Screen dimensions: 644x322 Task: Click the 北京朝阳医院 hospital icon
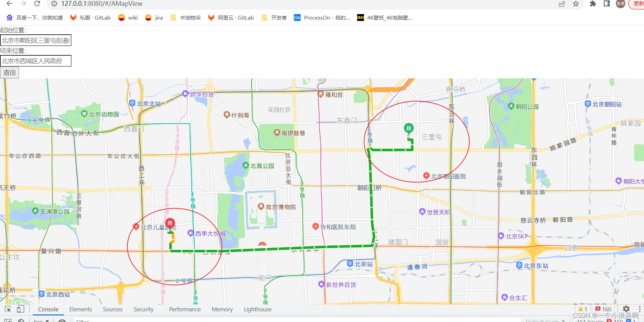(x=426, y=176)
